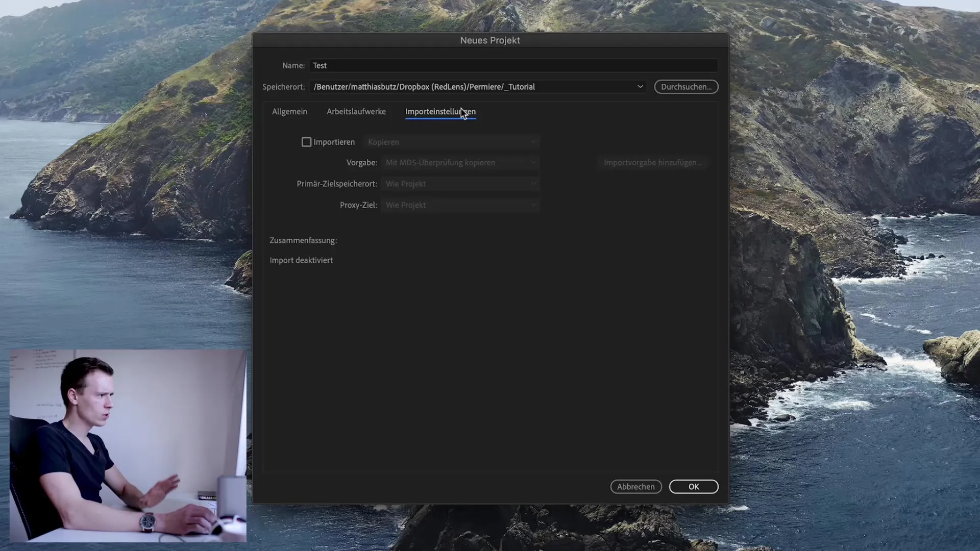Open the Speicherort path dropdown
Screen dimensions: 980x551
coord(477,87)
